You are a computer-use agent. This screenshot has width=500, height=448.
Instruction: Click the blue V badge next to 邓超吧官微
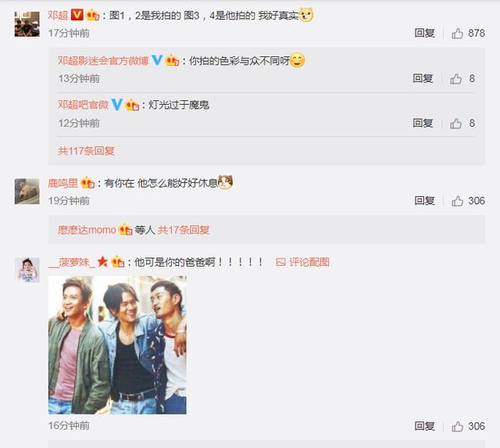[116, 105]
